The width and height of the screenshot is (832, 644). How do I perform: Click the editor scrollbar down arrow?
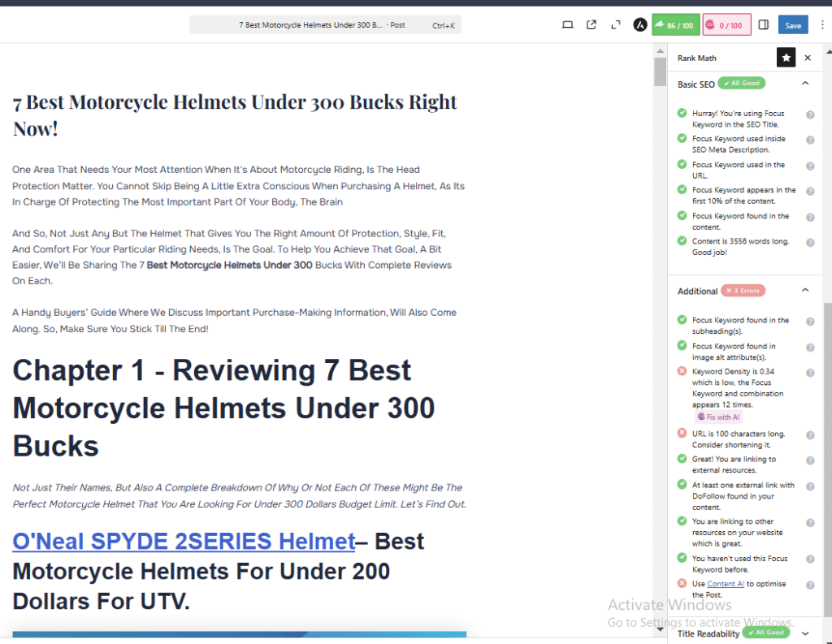coord(660,629)
